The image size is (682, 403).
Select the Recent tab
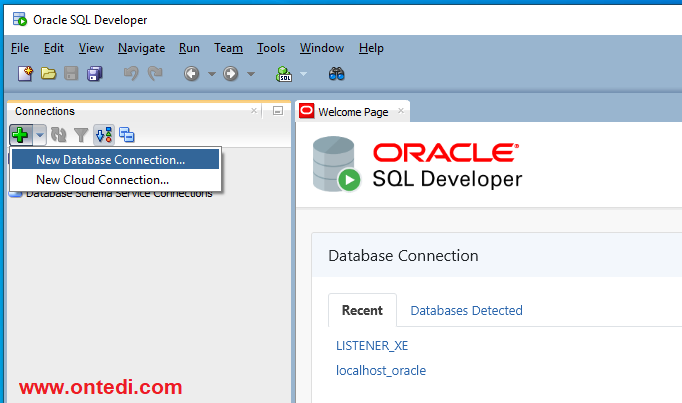(362, 310)
